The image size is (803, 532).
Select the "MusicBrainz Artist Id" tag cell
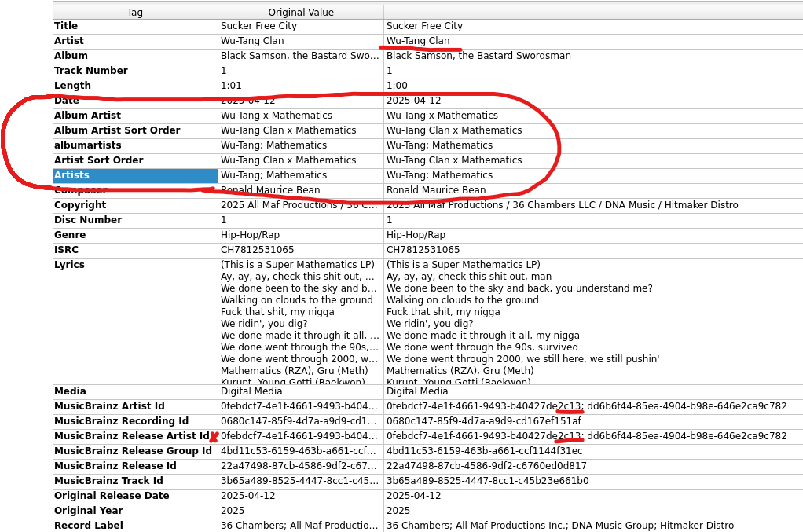click(x=135, y=406)
